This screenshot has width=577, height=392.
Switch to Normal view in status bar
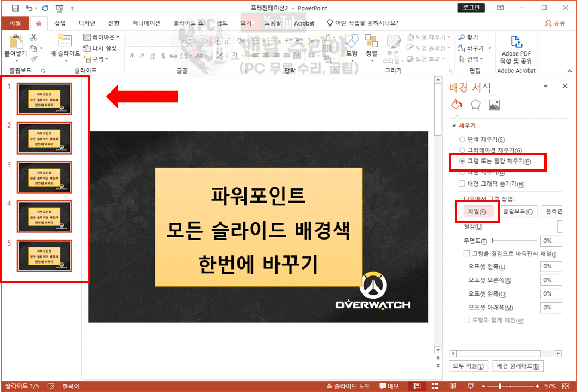(417, 386)
